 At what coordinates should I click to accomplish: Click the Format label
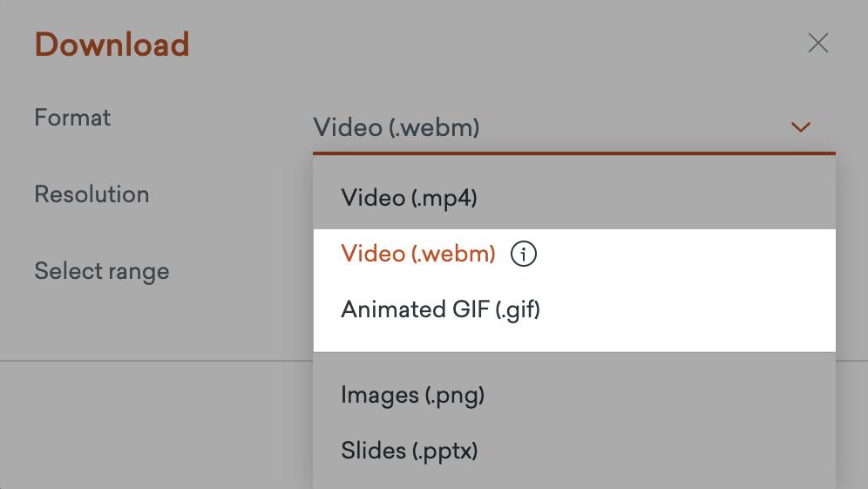pyautogui.click(x=72, y=118)
